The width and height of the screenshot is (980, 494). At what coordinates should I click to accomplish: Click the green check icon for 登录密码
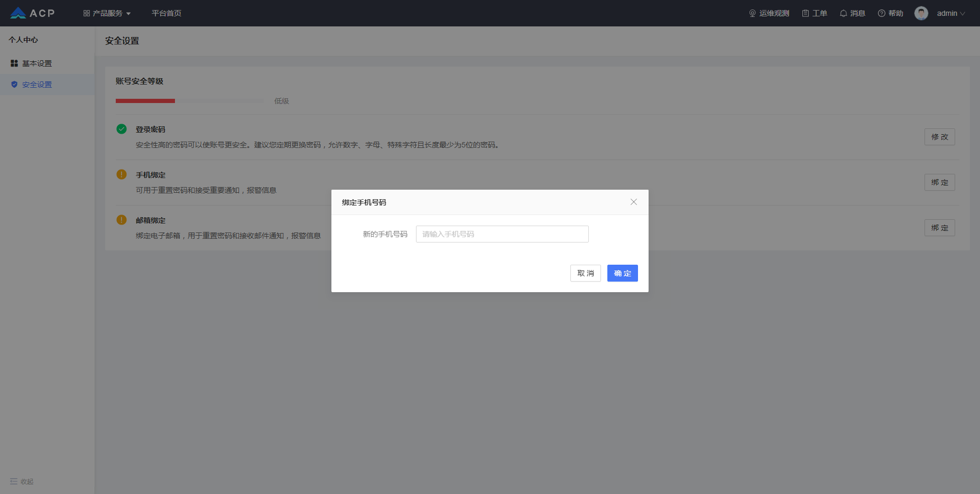point(122,129)
